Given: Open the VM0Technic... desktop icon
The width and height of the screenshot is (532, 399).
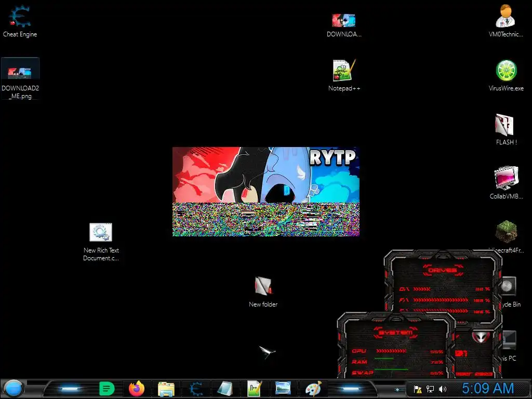Looking at the screenshot, I should click(x=506, y=21).
